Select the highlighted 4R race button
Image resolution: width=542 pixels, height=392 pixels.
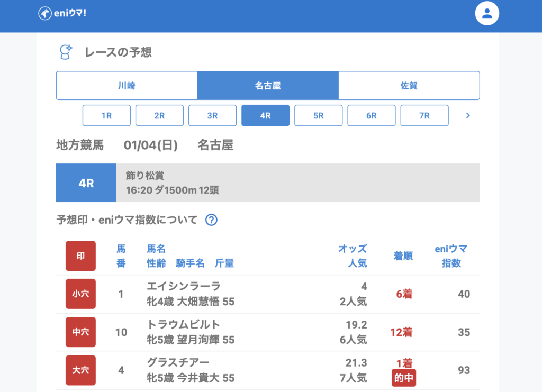click(x=265, y=115)
